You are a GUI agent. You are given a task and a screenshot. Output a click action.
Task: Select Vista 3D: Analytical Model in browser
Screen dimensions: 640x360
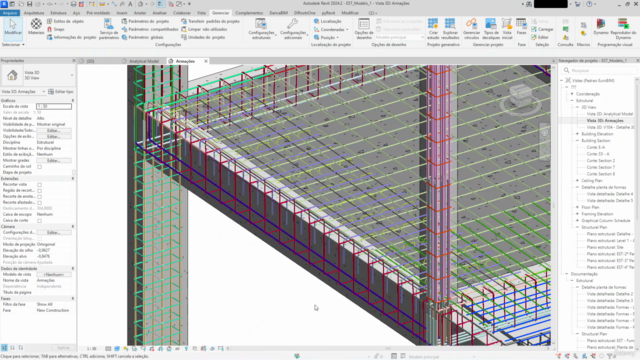pyautogui.click(x=610, y=114)
